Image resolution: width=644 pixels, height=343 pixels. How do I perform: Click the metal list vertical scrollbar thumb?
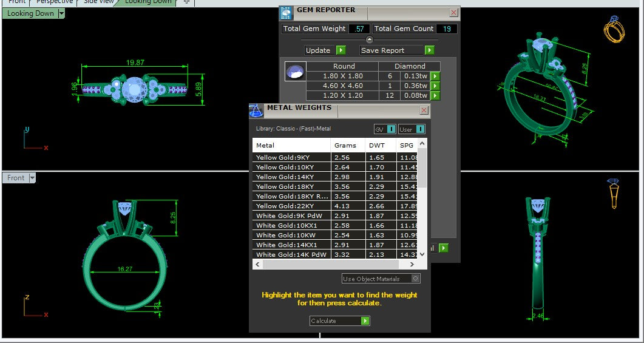click(x=422, y=168)
